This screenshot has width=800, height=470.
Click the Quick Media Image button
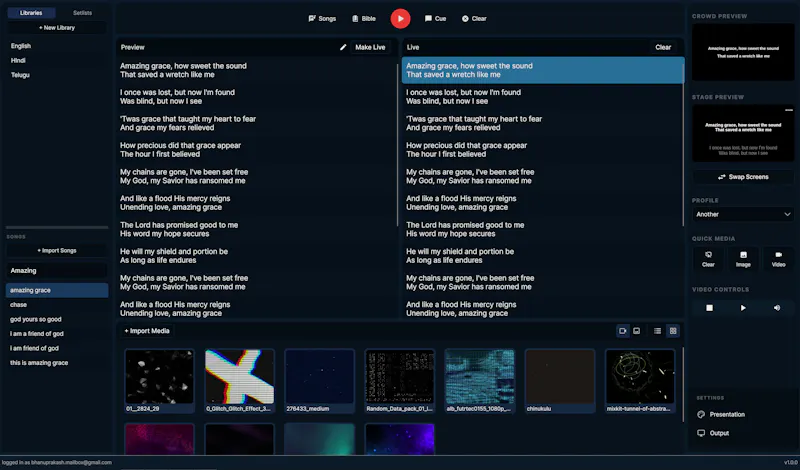pyautogui.click(x=743, y=259)
